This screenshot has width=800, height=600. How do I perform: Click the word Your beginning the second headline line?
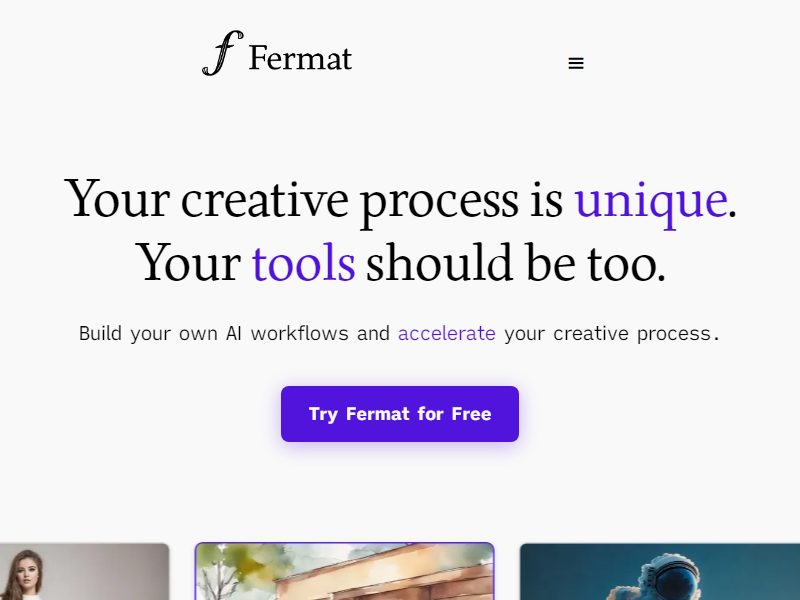188,263
